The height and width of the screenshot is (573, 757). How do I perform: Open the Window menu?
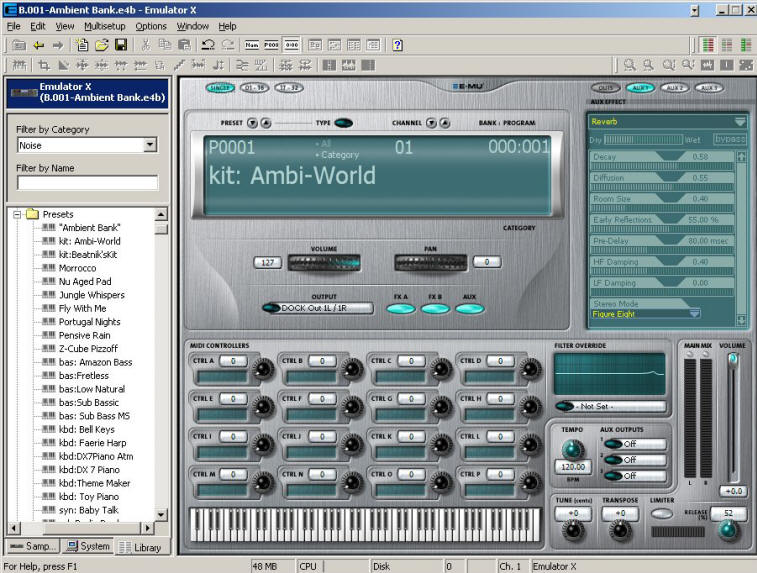coord(192,26)
